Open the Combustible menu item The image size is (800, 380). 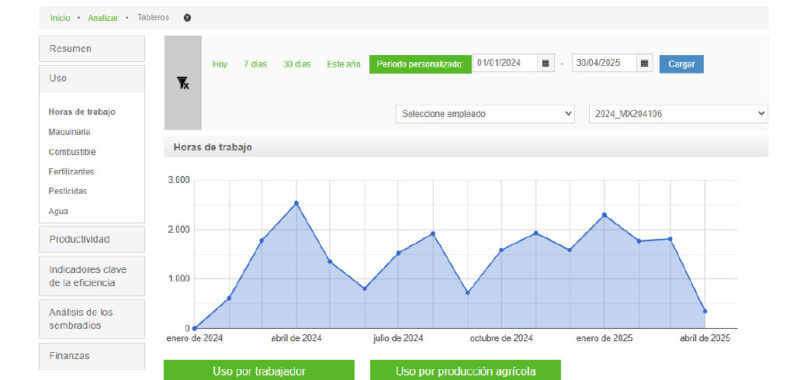[x=72, y=151]
